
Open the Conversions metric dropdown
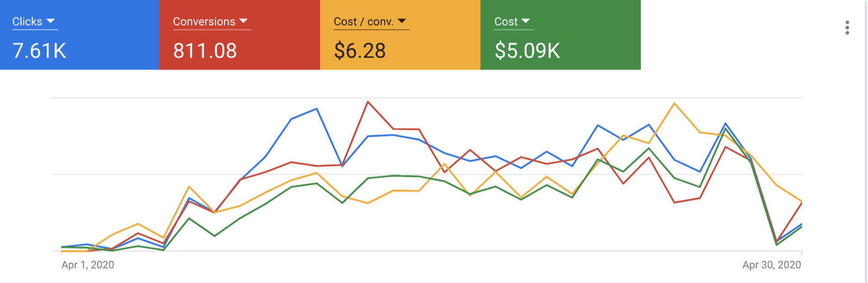point(211,22)
